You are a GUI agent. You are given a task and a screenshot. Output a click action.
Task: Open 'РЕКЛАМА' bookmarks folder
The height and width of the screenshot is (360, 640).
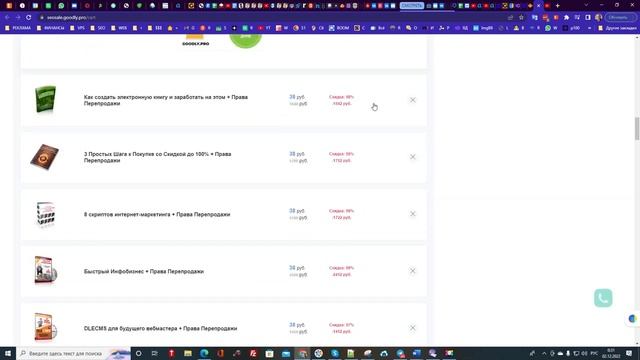coord(18,28)
